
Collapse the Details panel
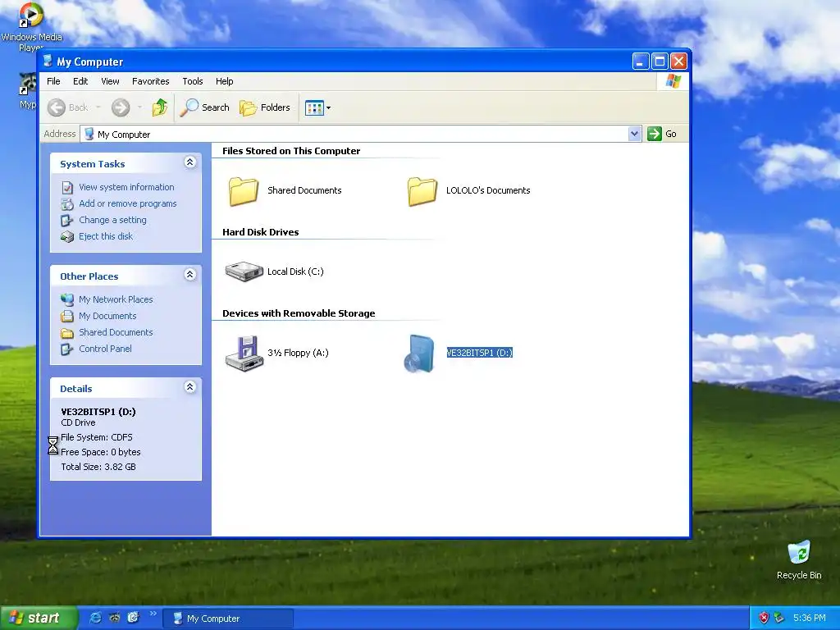click(189, 387)
